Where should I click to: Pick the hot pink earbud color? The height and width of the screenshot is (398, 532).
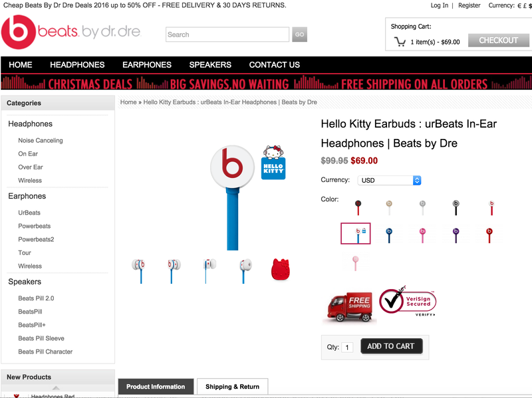coord(422,235)
